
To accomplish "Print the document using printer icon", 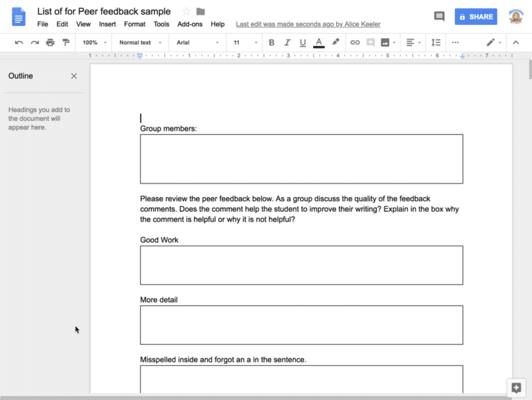I will [50, 42].
